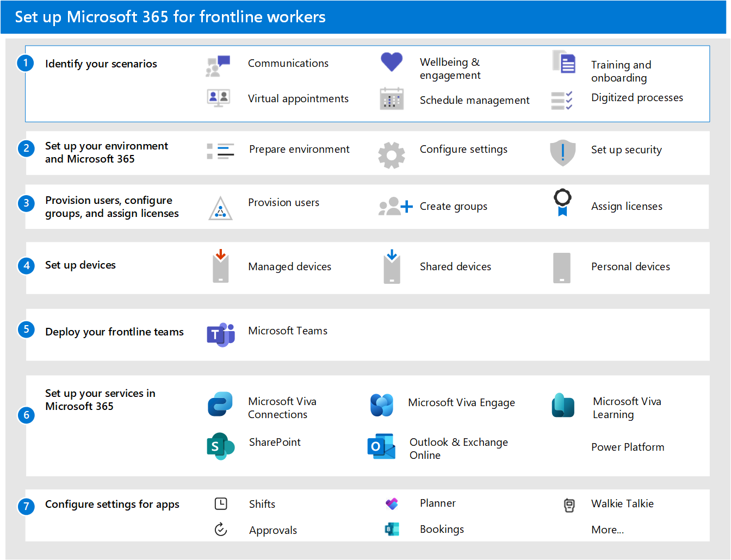Click Set up your services heading
The image size is (731, 560).
point(100,400)
